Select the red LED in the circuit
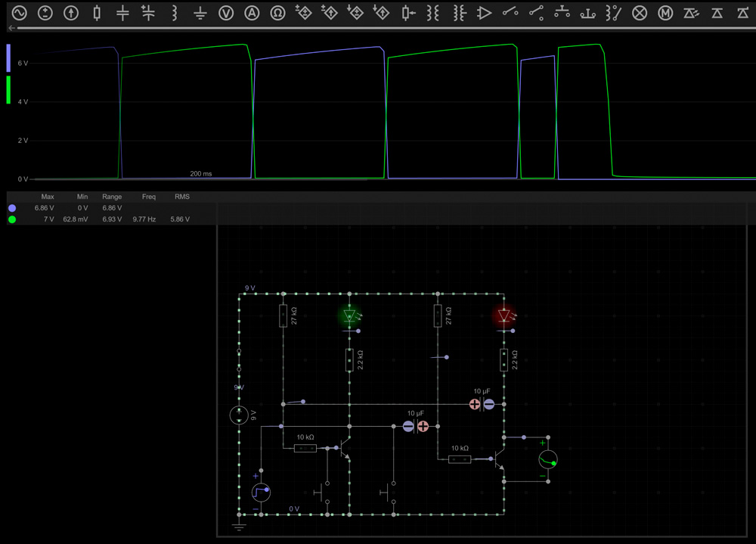 point(504,315)
